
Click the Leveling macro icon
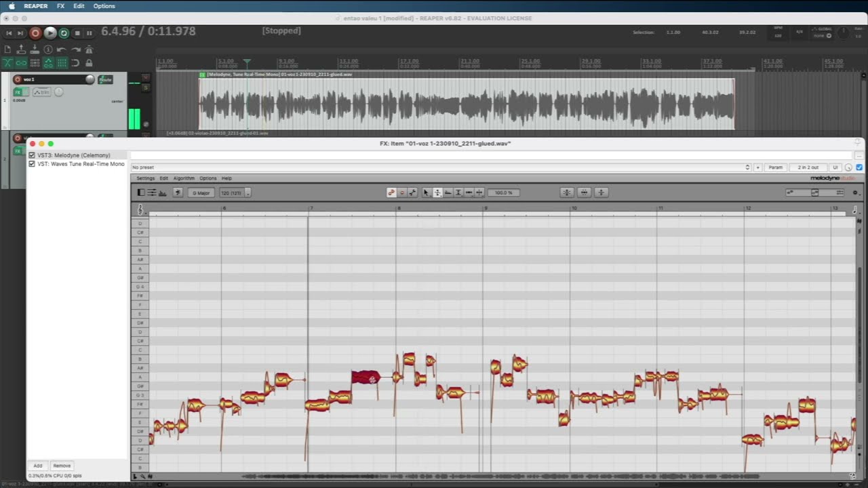click(x=601, y=192)
